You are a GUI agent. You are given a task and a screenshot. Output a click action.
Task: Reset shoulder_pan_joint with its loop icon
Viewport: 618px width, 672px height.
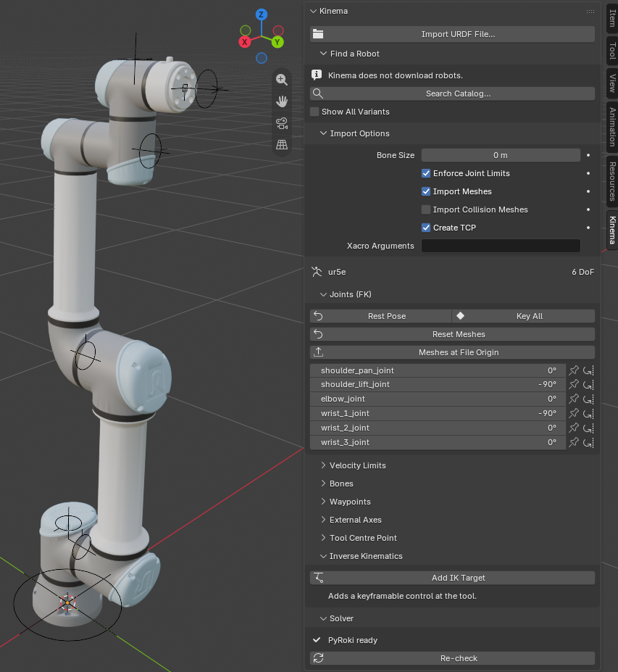point(588,370)
